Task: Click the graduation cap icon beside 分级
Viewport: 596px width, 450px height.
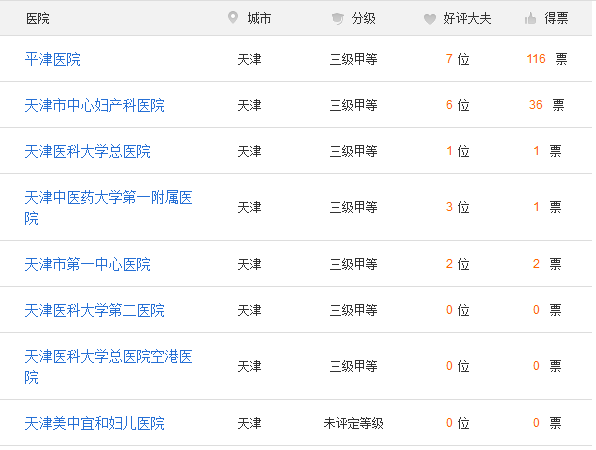Action: 338,18
